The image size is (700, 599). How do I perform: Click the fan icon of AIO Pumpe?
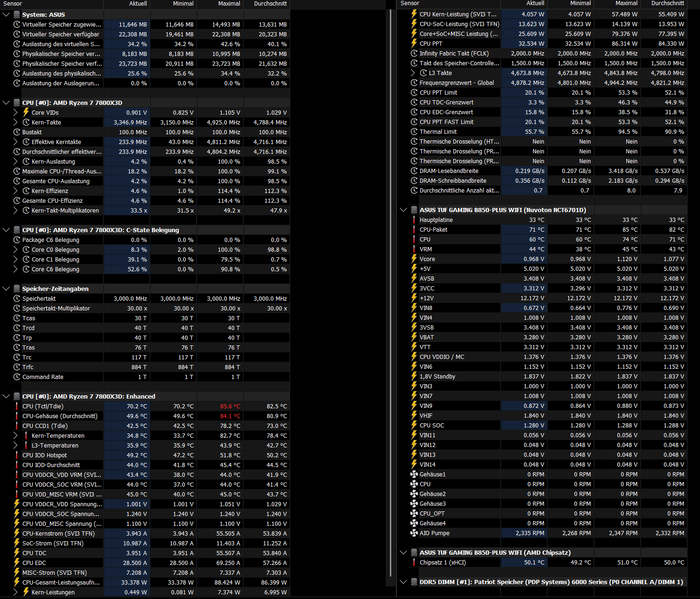(414, 533)
